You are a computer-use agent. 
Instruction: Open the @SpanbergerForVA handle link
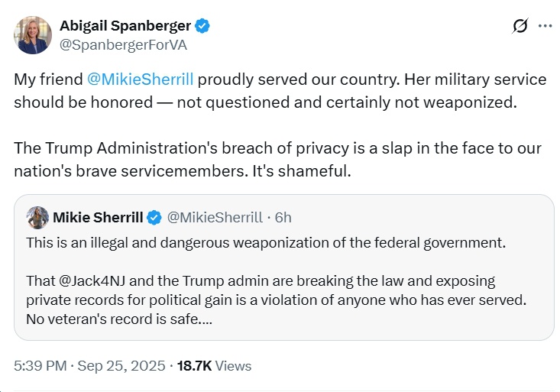coord(123,45)
